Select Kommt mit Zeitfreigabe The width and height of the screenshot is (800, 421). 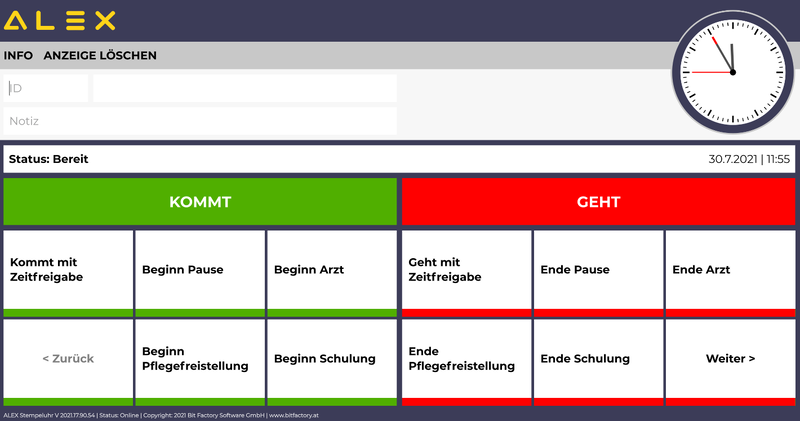(x=68, y=270)
